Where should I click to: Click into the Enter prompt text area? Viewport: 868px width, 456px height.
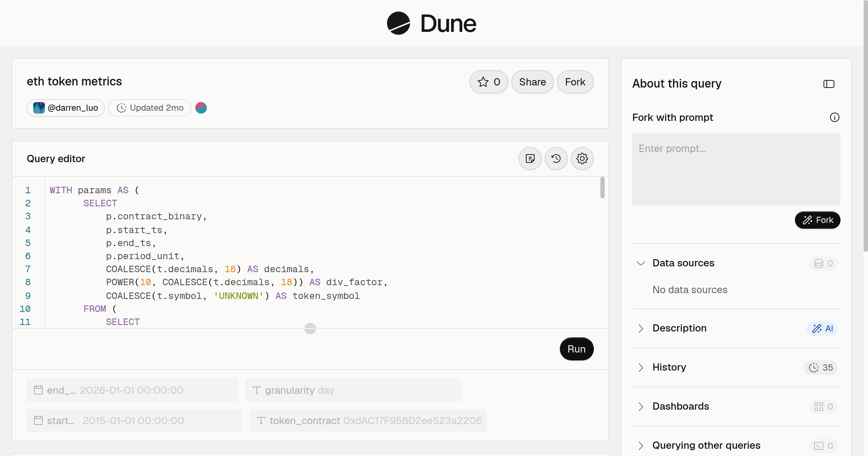pyautogui.click(x=736, y=169)
